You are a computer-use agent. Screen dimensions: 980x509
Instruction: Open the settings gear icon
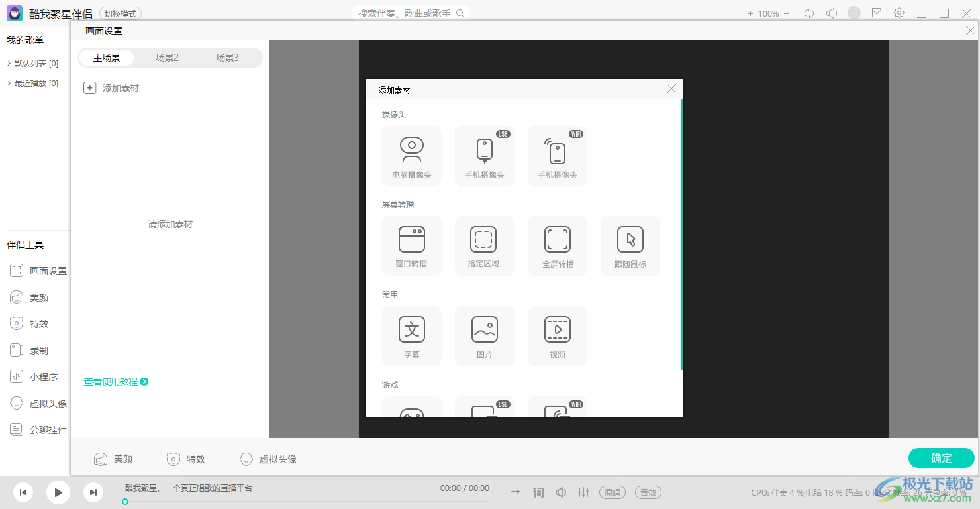pyautogui.click(x=899, y=13)
